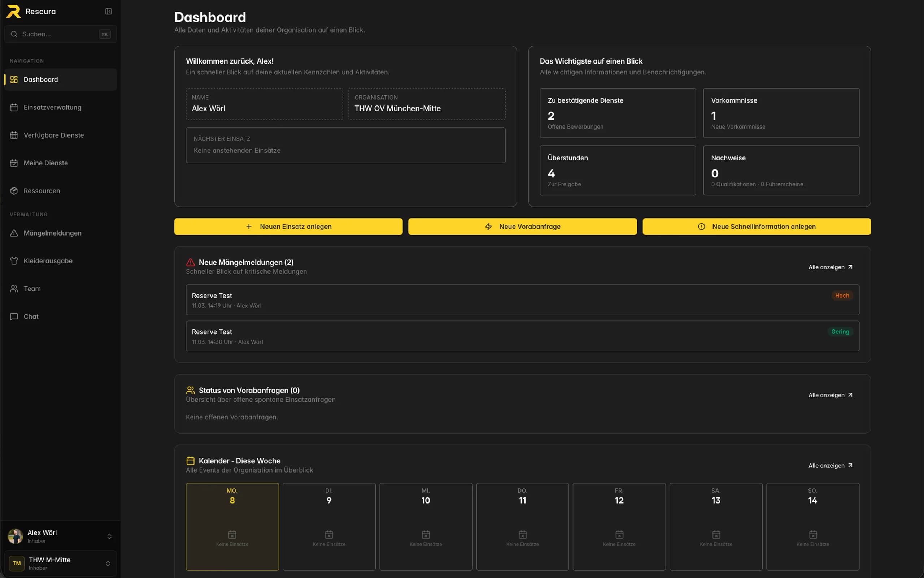
Task: Click the Chat speech bubble icon
Action: [x=14, y=316]
